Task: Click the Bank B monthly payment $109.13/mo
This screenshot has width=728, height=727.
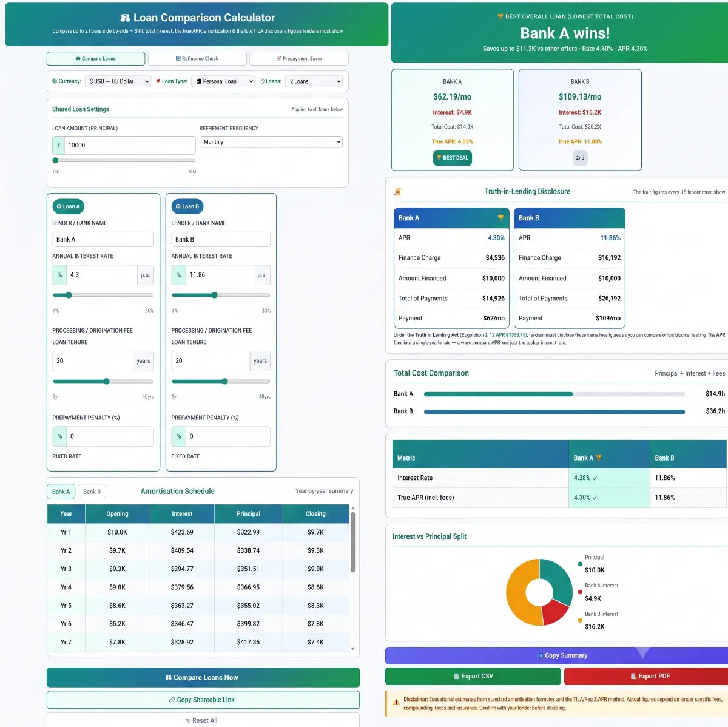Action: [580, 97]
